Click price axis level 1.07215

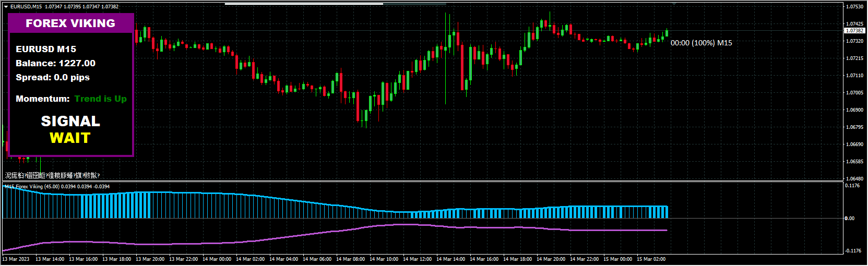[x=854, y=58]
